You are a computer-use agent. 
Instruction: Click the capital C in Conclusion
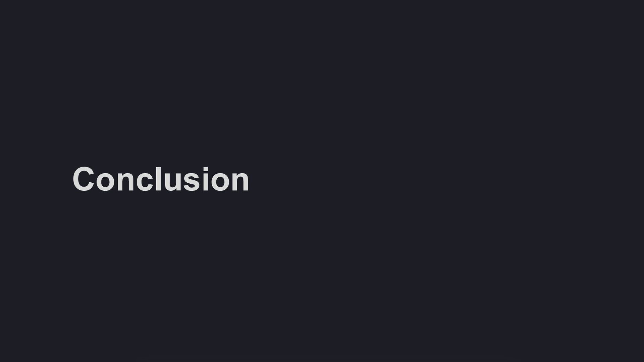83,179
